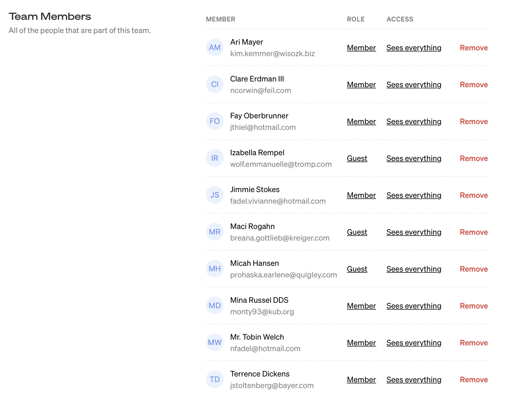
Task: Change Fay Oberbrunner's Member role
Action: 361,121
